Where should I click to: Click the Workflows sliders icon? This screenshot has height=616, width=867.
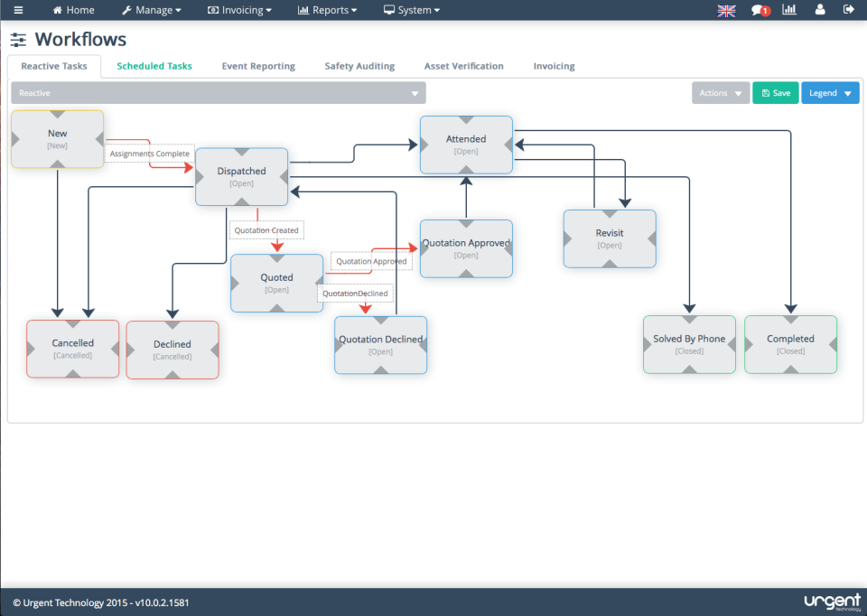click(17, 40)
